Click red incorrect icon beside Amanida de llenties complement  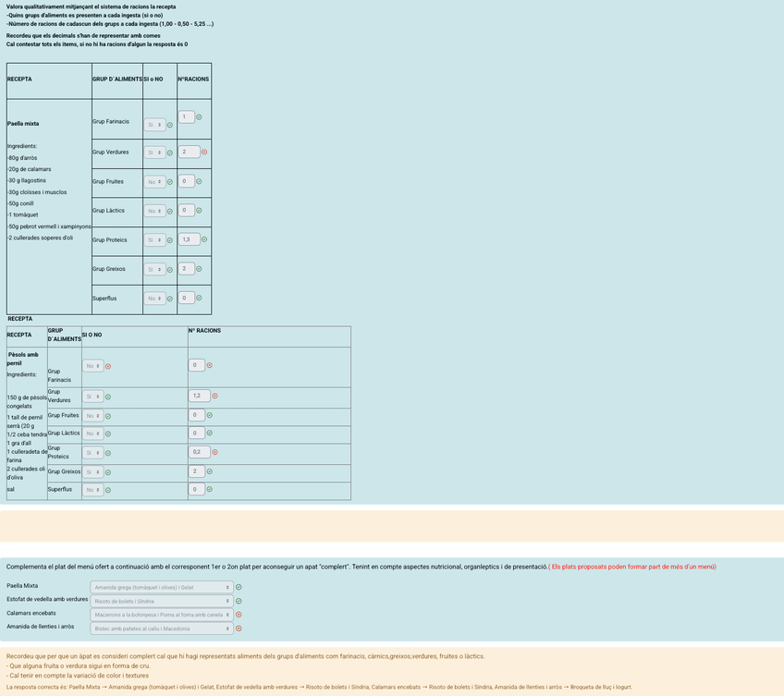[239, 629]
